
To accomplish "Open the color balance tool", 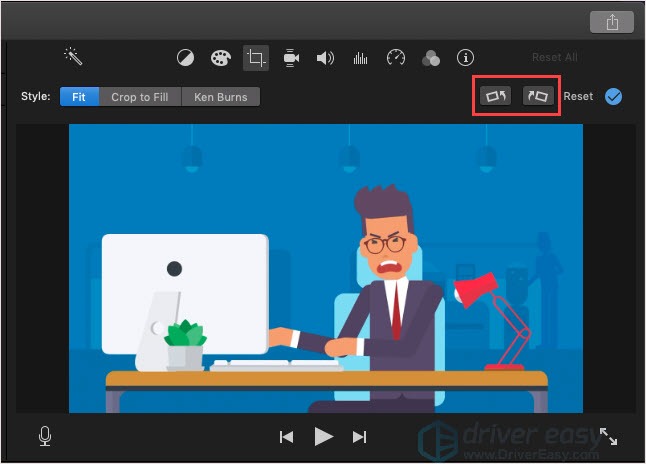I will coord(185,58).
